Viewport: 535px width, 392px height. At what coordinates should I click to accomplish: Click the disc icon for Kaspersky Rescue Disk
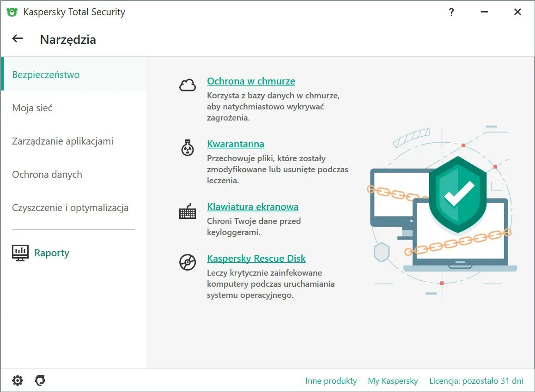click(x=188, y=262)
